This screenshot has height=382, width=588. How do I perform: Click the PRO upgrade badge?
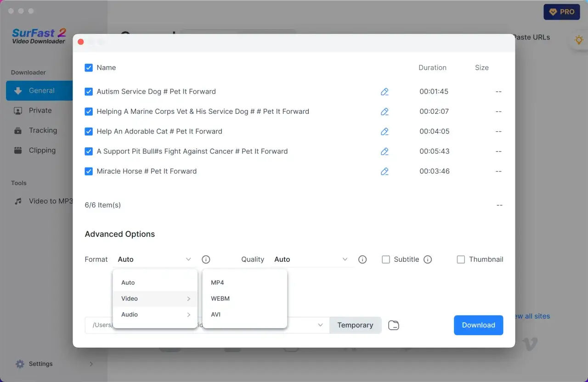coord(561,12)
